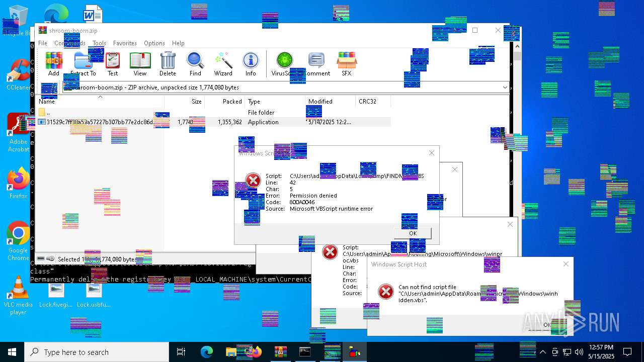Open Adobe Acrobat desktop shortcut
This screenshot has height=362, width=644.
pyautogui.click(x=18, y=133)
